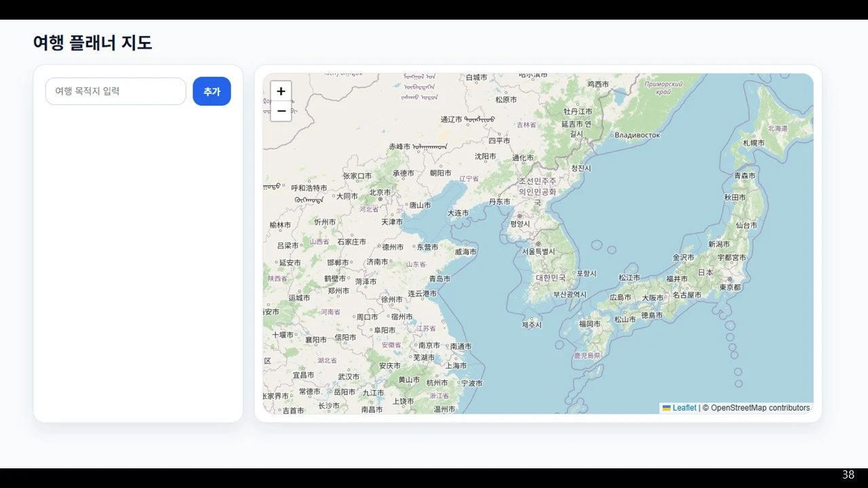Open the OpenStreetMap contributors link
The image size is (868, 488).
(757, 407)
